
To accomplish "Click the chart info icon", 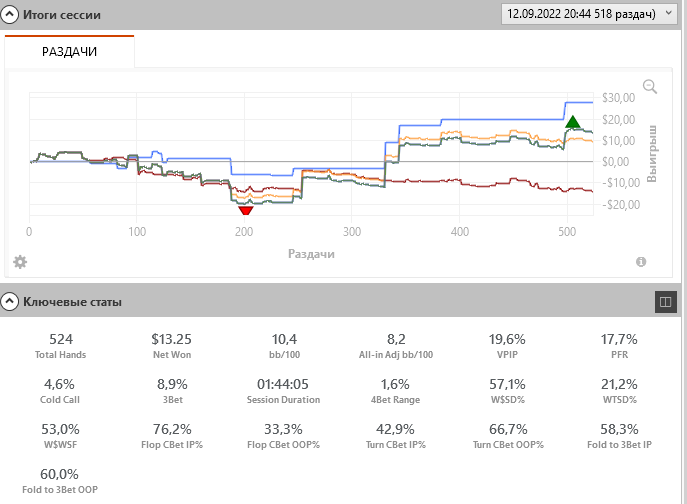I will (x=641, y=262).
